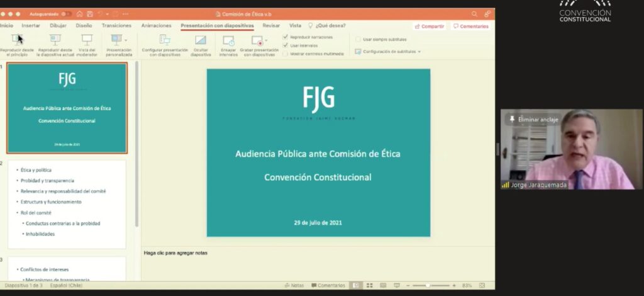
Task: Enable Usar siempre subtítulos checkbox
Action: [358, 40]
